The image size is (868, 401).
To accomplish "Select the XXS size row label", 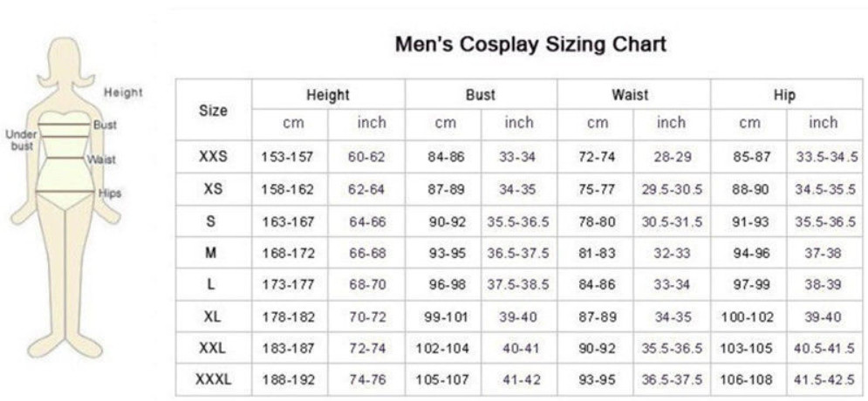I will tap(213, 158).
